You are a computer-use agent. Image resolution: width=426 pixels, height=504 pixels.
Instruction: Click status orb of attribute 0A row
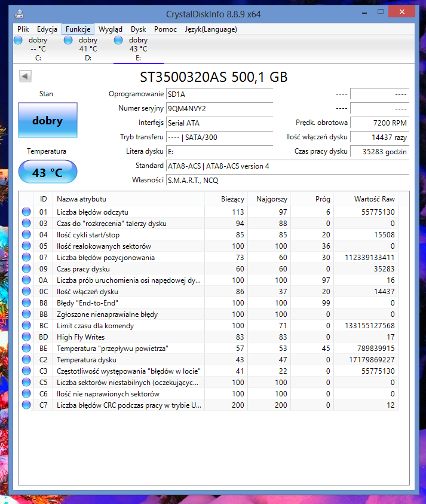point(26,280)
